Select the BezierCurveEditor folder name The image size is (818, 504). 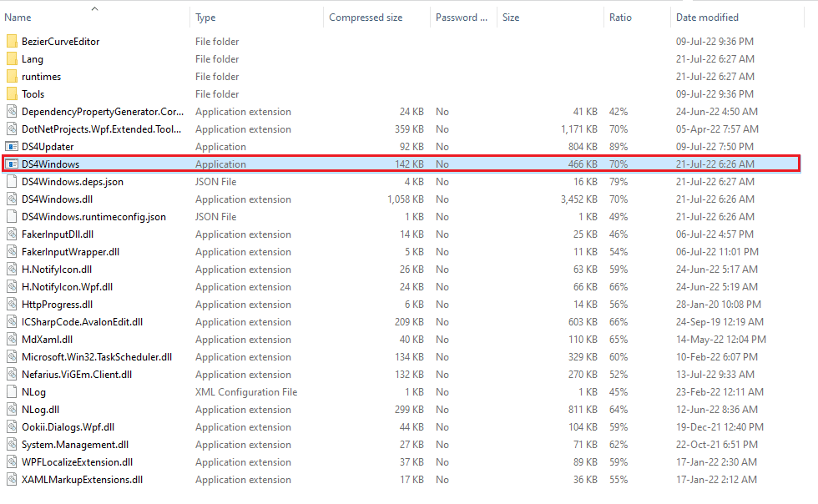tap(60, 41)
